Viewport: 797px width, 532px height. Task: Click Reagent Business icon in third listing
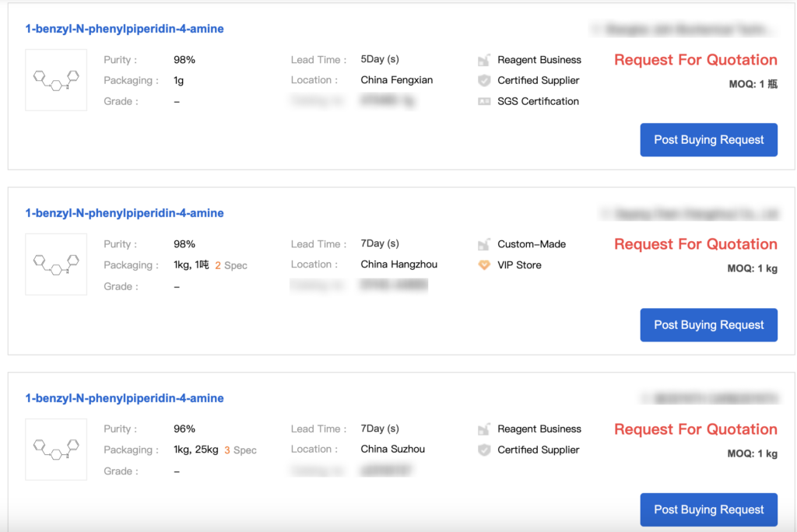pos(484,429)
